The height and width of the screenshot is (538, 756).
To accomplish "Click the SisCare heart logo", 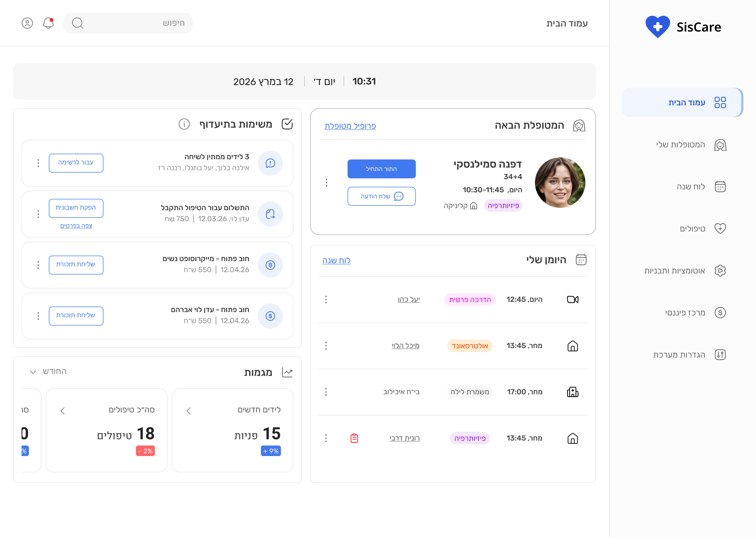I will (x=658, y=27).
